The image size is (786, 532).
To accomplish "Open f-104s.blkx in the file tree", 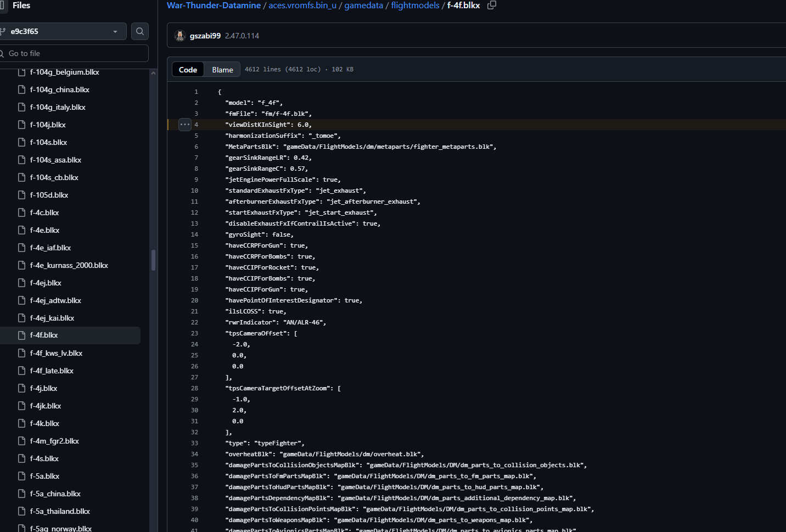I will point(48,142).
